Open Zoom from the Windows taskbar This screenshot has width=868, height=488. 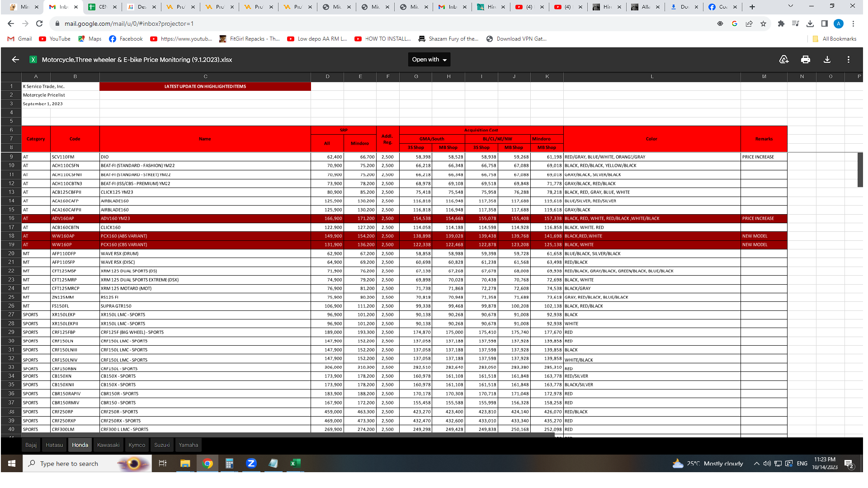[251, 464]
